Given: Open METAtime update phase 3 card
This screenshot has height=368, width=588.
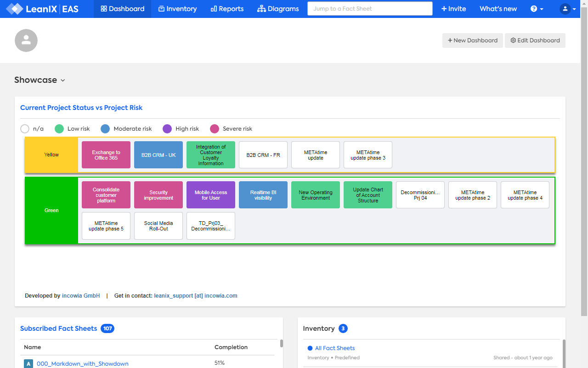Looking at the screenshot, I should click(x=368, y=155).
